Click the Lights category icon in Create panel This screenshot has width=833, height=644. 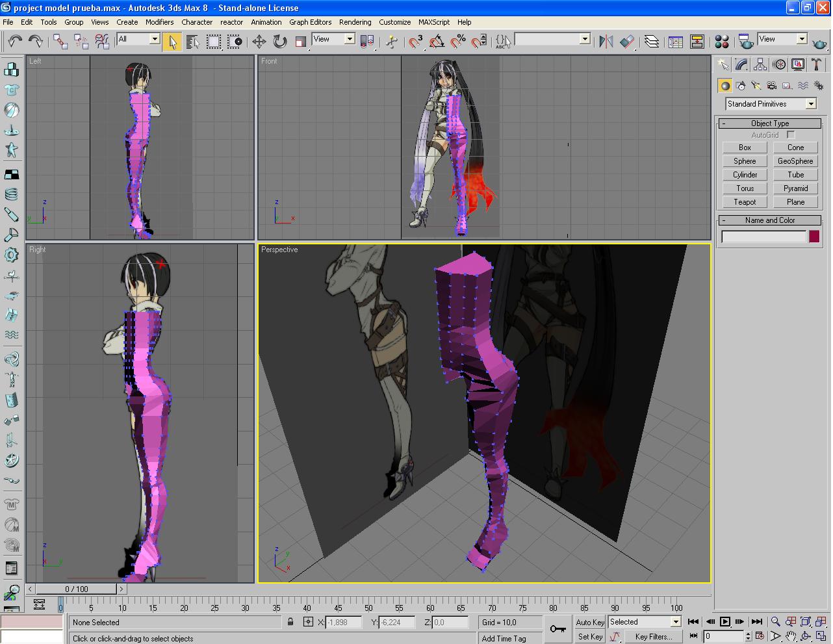click(x=756, y=85)
